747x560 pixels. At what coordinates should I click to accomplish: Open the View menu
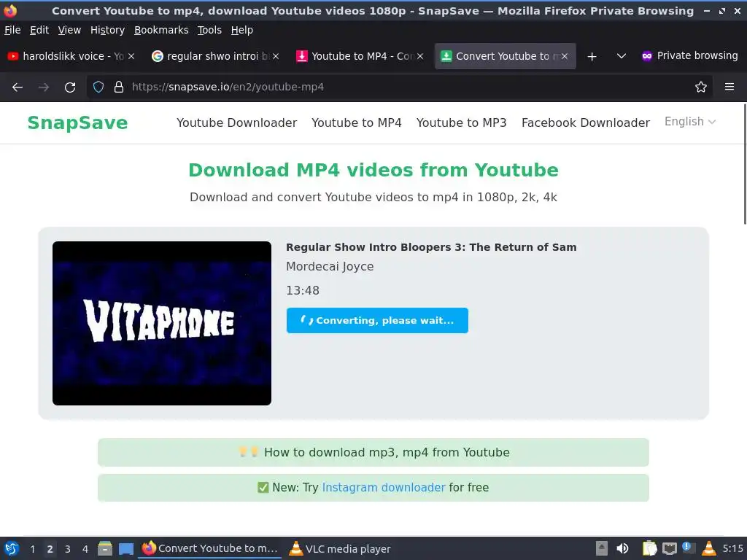click(69, 30)
